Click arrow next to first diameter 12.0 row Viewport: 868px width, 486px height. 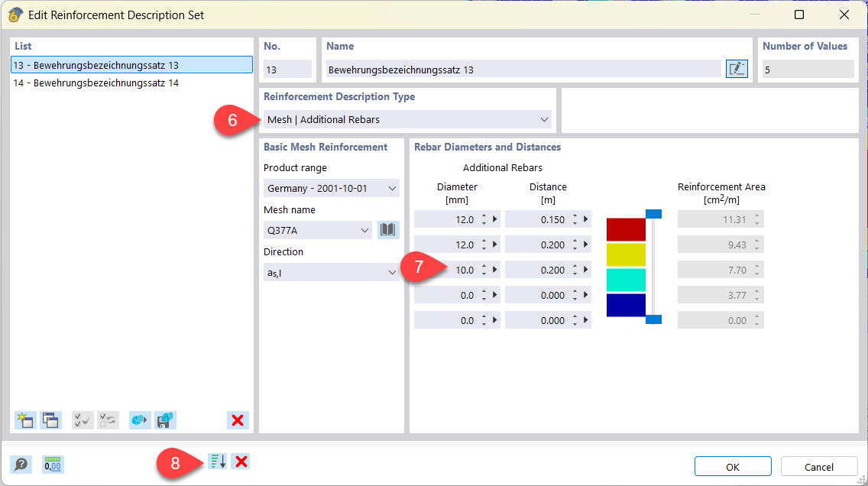(495, 219)
